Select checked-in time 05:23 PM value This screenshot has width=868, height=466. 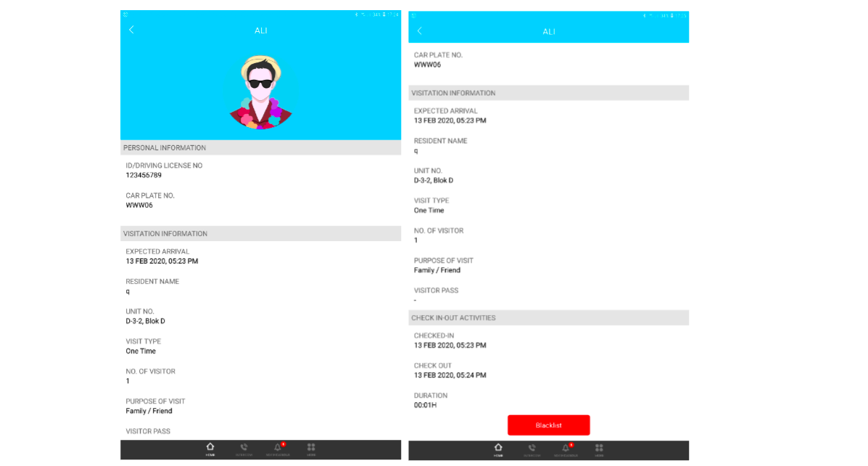(450, 346)
